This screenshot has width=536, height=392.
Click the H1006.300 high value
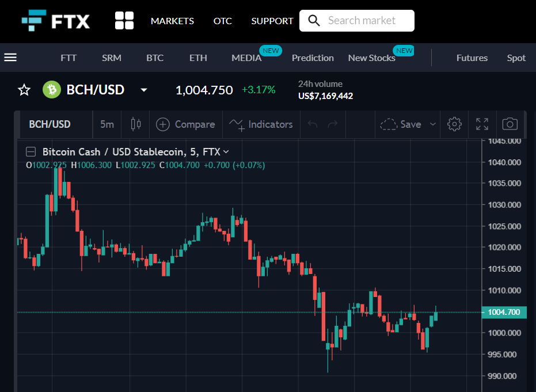coord(92,165)
